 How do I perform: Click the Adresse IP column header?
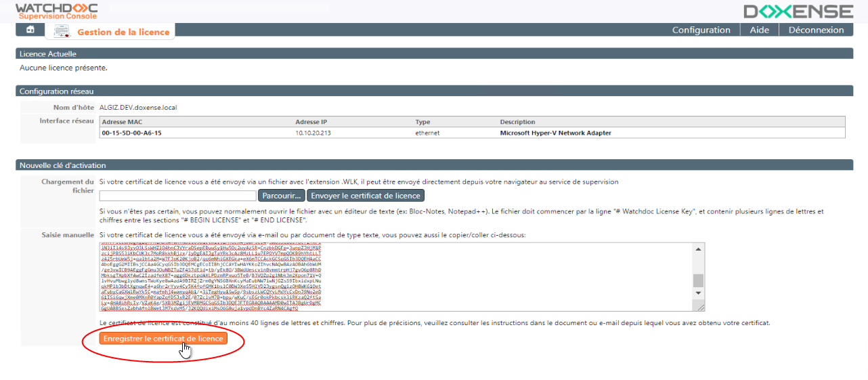click(311, 122)
